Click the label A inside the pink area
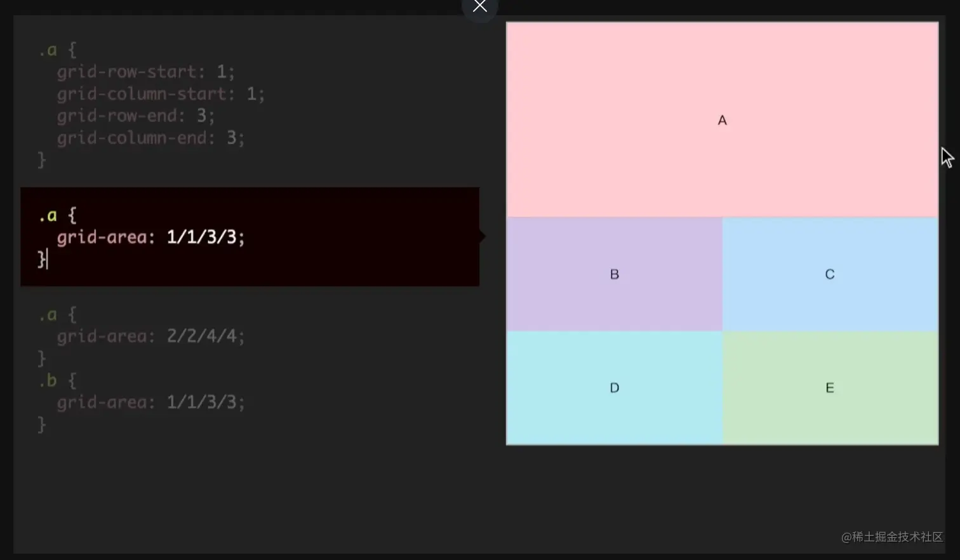The width and height of the screenshot is (960, 560). coord(722,120)
